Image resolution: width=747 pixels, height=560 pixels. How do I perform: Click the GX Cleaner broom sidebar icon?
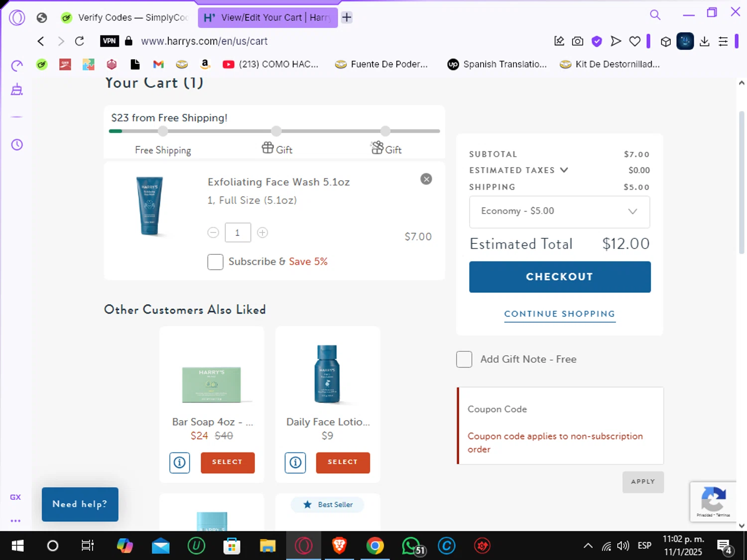tap(17, 90)
